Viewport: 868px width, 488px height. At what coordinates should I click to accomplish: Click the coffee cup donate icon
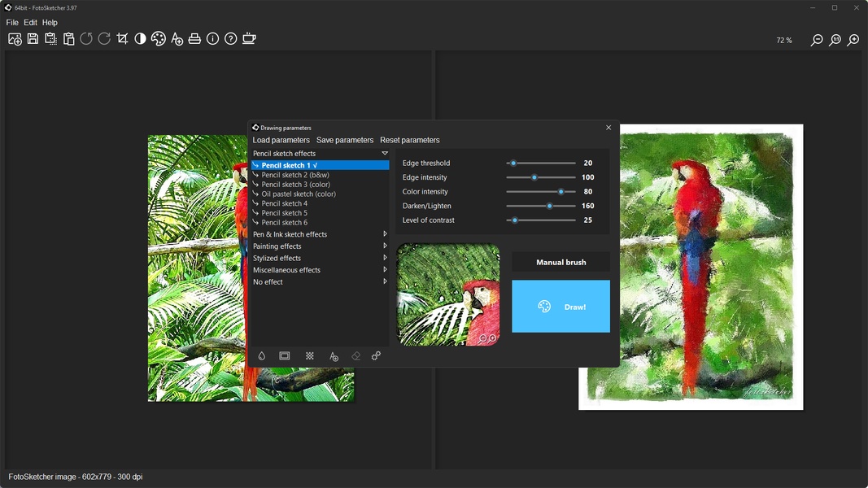[249, 39]
